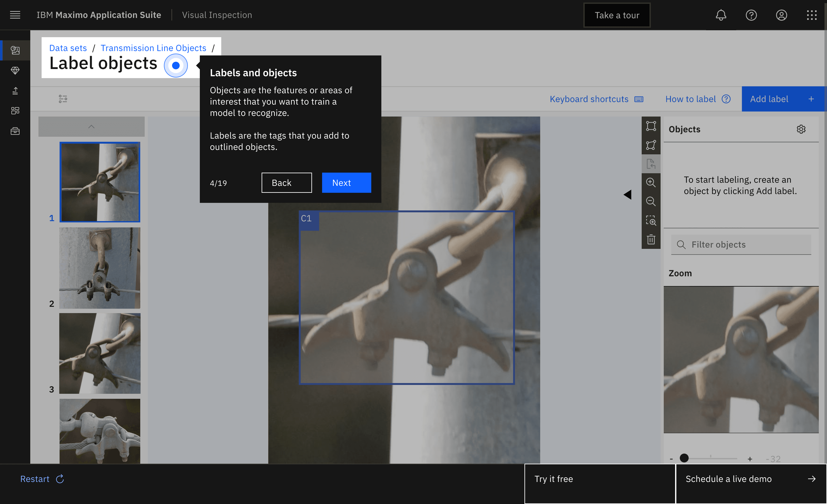Open the filter settings icon in toolbar
This screenshot has height=504, width=827.
[63, 99]
